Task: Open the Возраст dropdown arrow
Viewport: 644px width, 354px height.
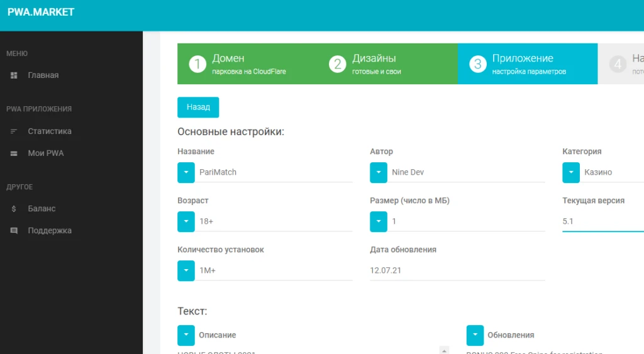Action: point(186,222)
